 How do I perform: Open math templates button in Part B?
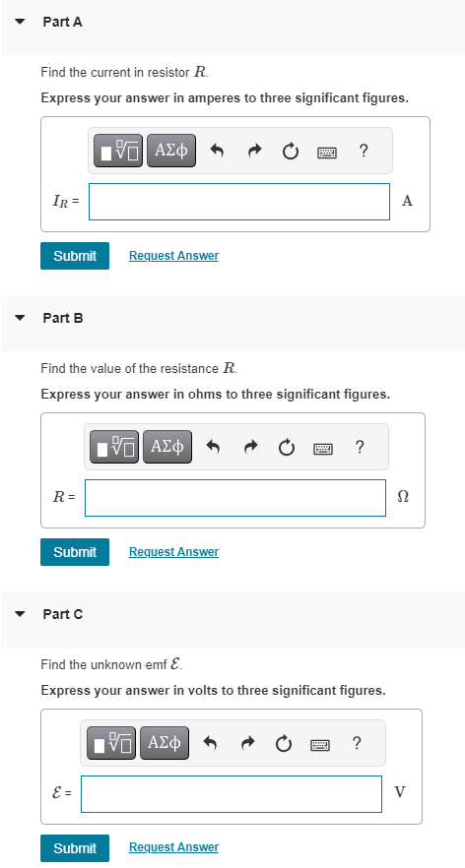click(115, 447)
